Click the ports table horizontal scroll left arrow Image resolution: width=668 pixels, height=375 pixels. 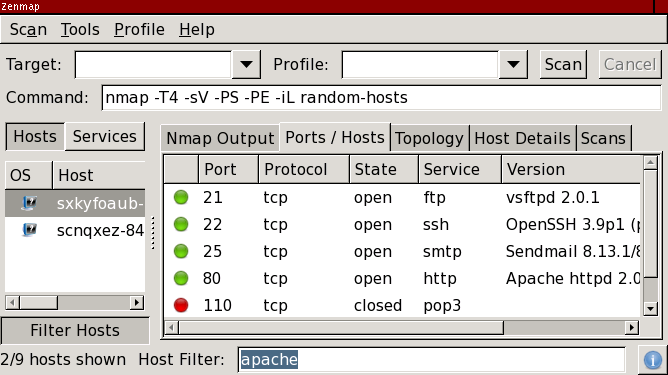pyautogui.click(x=171, y=327)
